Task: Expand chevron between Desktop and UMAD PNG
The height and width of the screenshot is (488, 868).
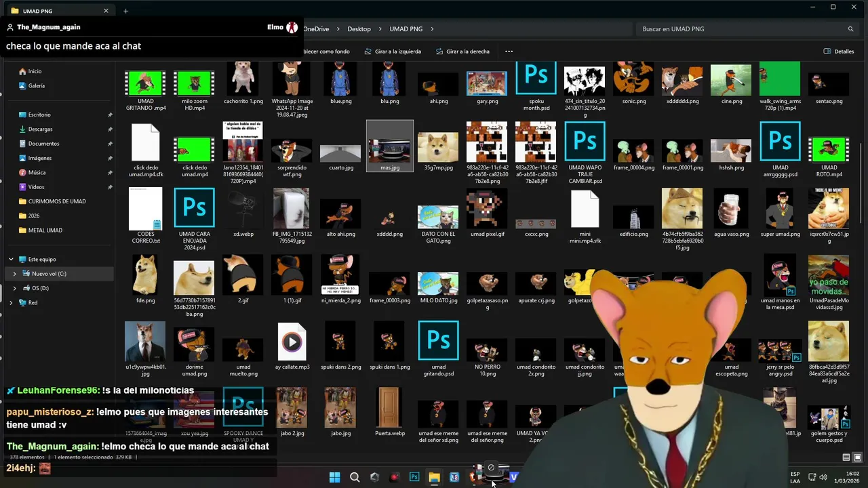Action: pos(380,29)
